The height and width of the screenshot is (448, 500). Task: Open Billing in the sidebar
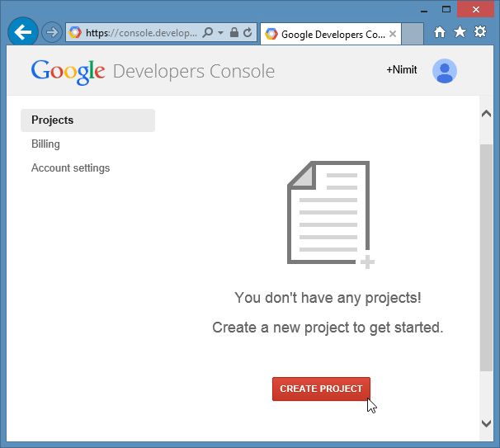pyautogui.click(x=45, y=144)
